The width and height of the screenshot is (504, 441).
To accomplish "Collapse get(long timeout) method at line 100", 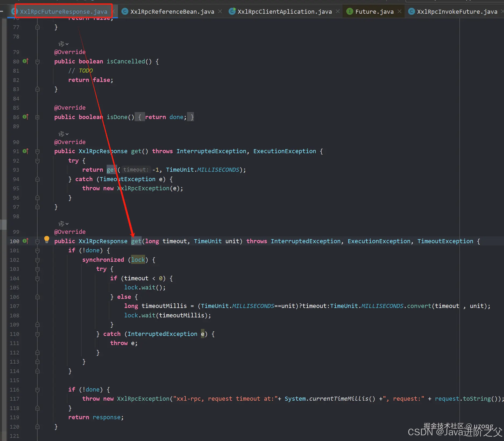I will coord(37,241).
